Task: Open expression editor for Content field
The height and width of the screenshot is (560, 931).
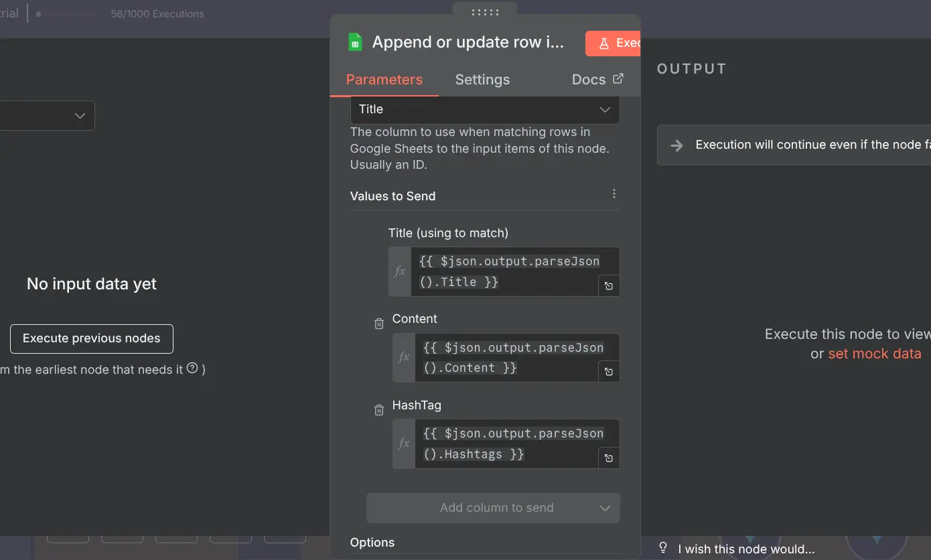Action: (x=608, y=372)
